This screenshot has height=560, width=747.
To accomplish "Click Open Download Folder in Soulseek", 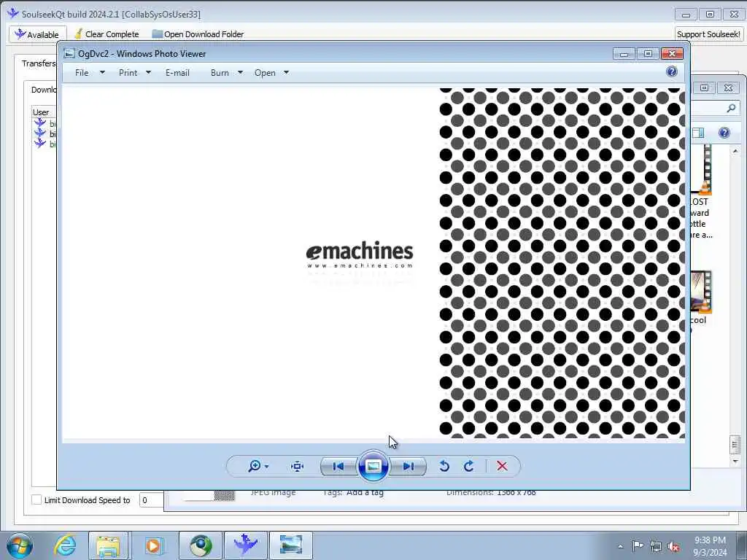I will point(198,34).
